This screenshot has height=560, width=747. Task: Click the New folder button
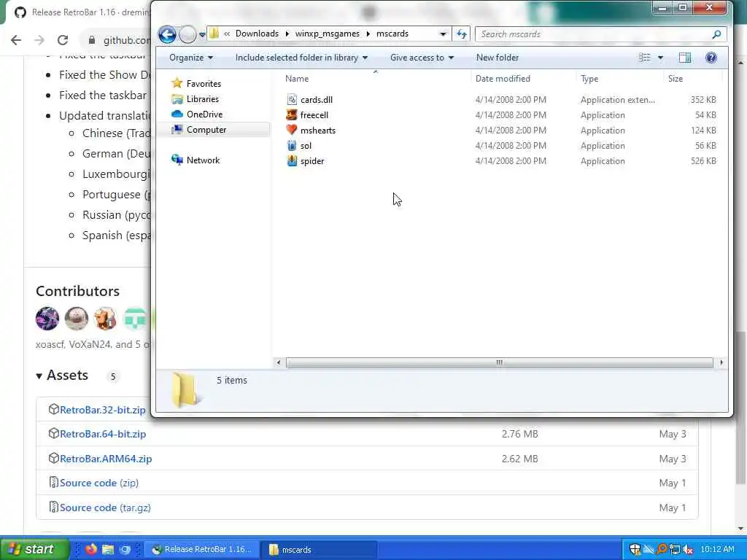[498, 58]
